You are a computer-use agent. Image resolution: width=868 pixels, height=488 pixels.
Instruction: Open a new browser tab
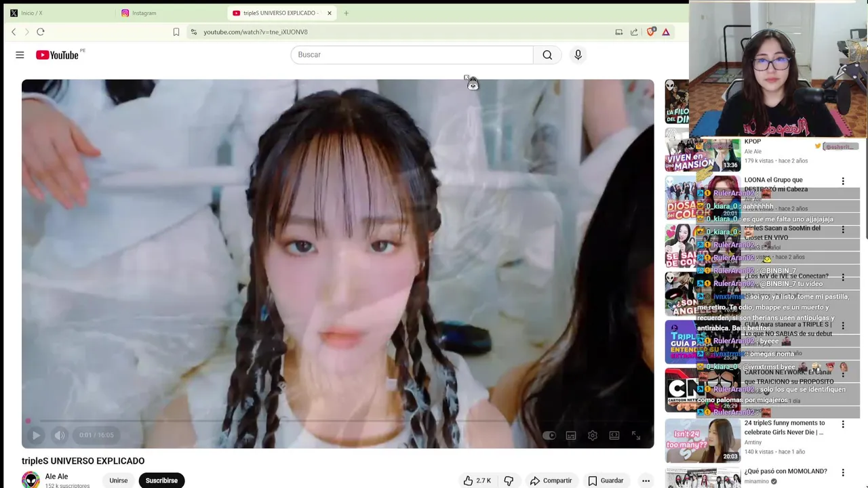[346, 13]
